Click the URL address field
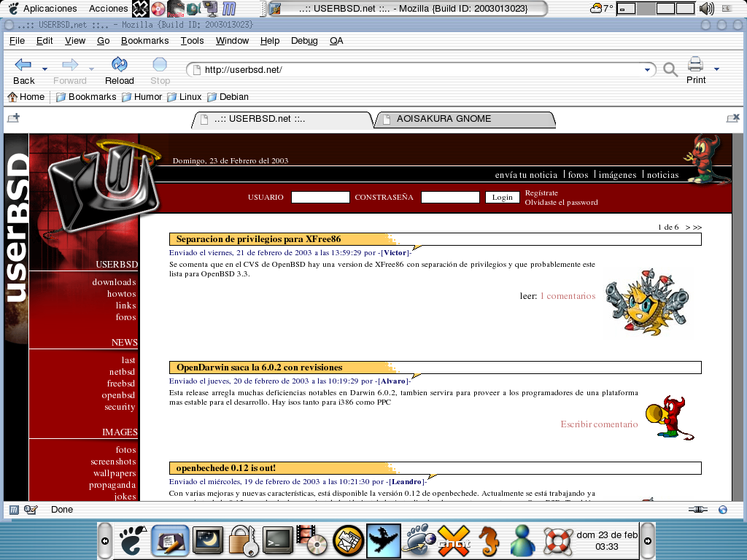The width and height of the screenshot is (747, 560). coord(422,70)
